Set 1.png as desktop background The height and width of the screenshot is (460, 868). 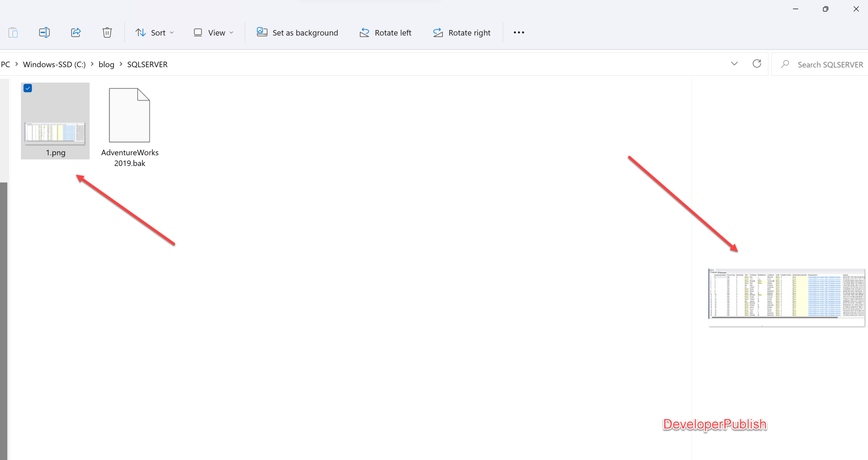coord(297,32)
